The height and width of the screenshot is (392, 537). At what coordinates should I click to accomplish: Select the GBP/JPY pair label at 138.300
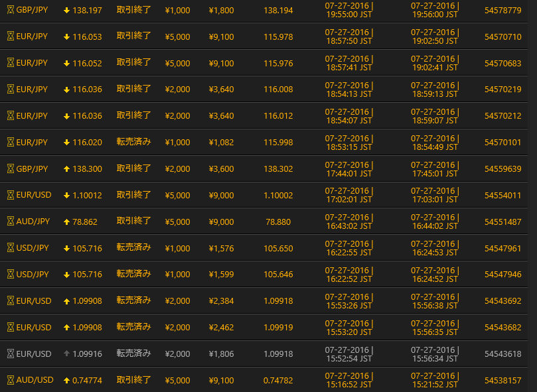tap(32, 169)
